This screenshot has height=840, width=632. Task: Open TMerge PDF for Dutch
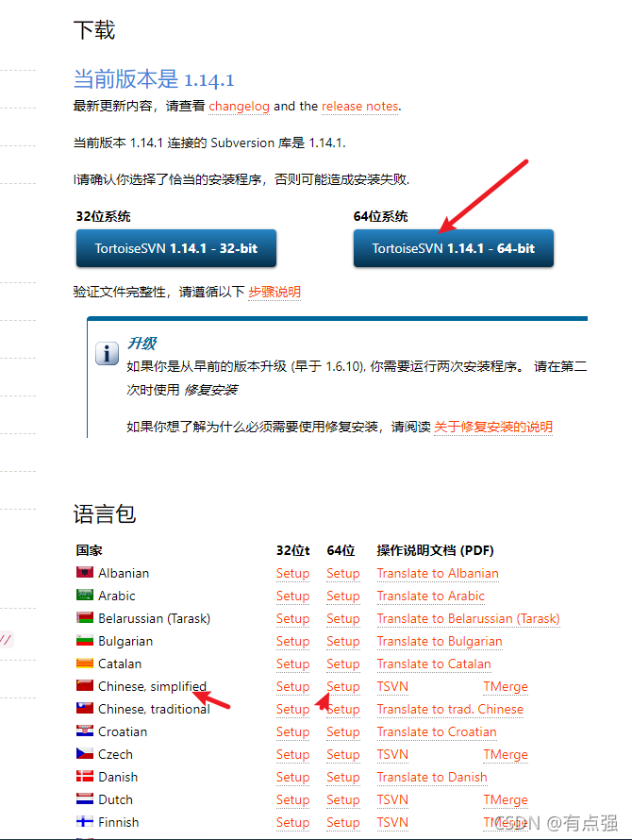(506, 799)
